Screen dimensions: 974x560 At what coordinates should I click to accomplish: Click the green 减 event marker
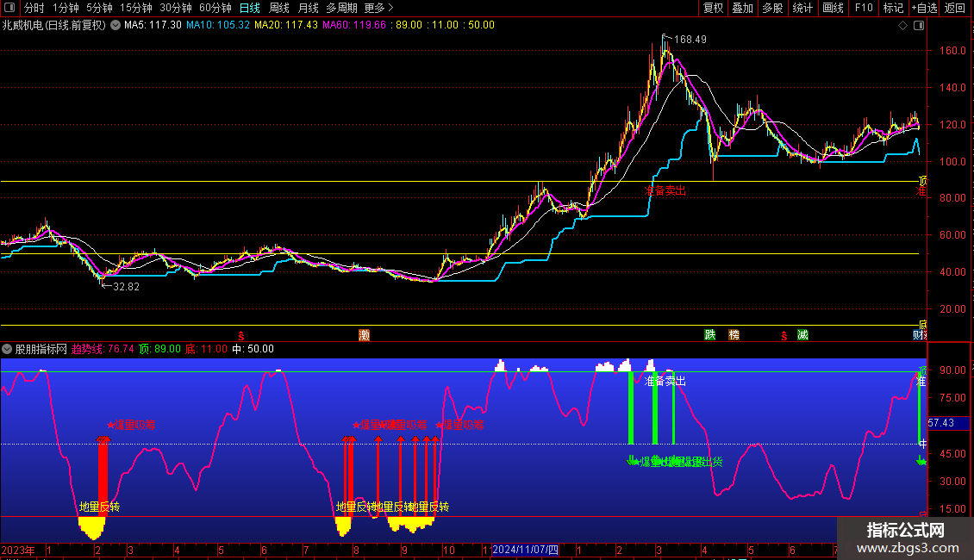click(802, 335)
